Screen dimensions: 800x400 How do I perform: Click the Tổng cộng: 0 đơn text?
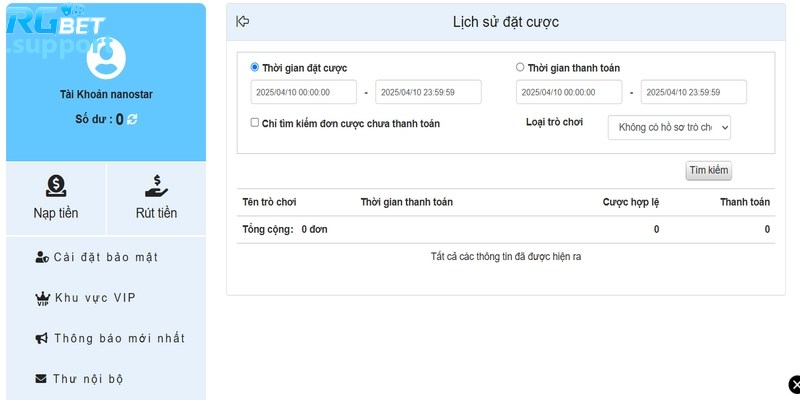point(285,229)
